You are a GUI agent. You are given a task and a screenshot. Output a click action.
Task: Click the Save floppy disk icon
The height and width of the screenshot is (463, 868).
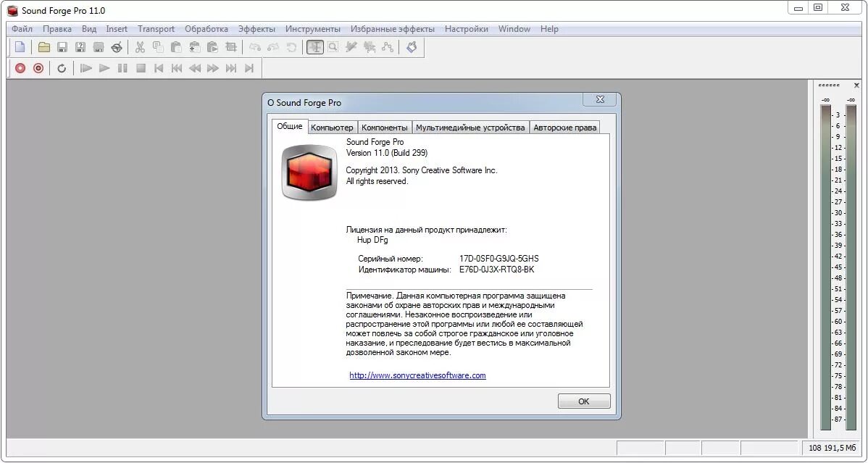coord(62,47)
